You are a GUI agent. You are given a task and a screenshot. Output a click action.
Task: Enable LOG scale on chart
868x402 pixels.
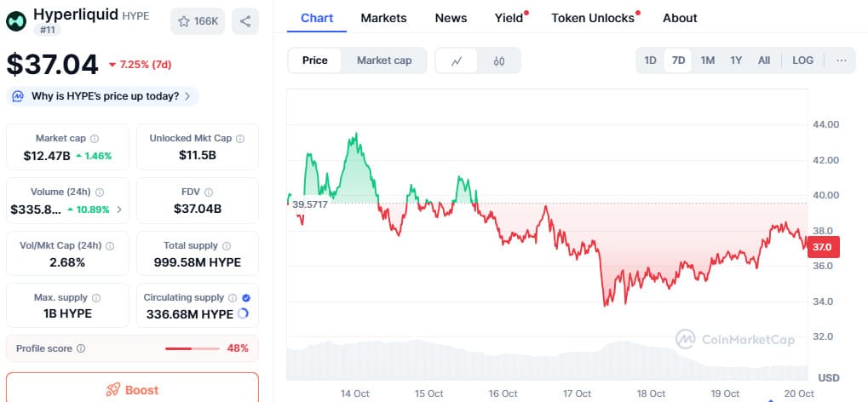[x=802, y=60]
